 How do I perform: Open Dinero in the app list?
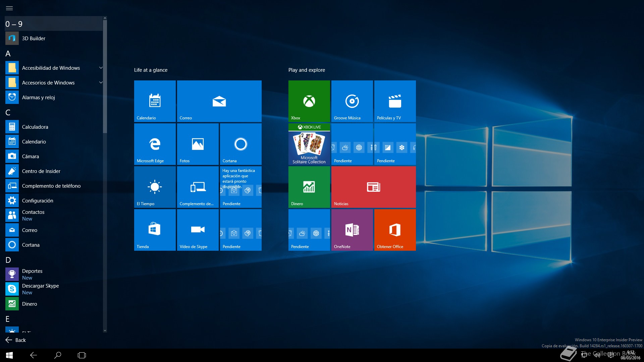pyautogui.click(x=54, y=304)
